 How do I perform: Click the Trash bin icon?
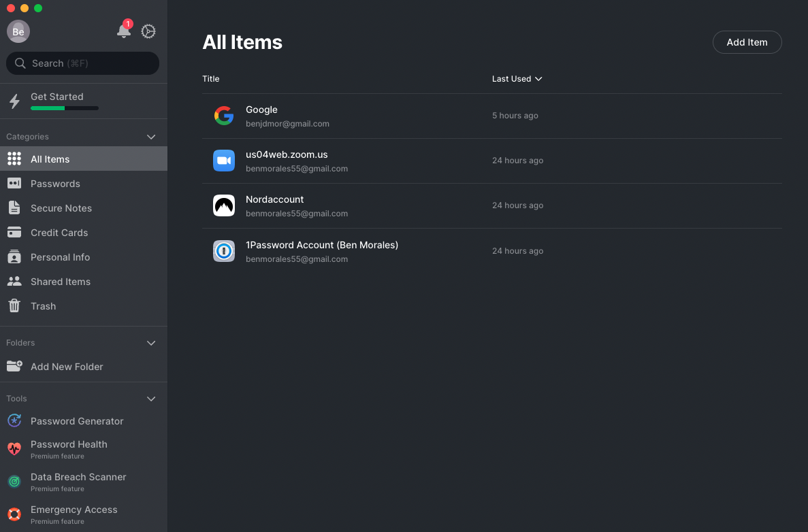click(x=14, y=305)
